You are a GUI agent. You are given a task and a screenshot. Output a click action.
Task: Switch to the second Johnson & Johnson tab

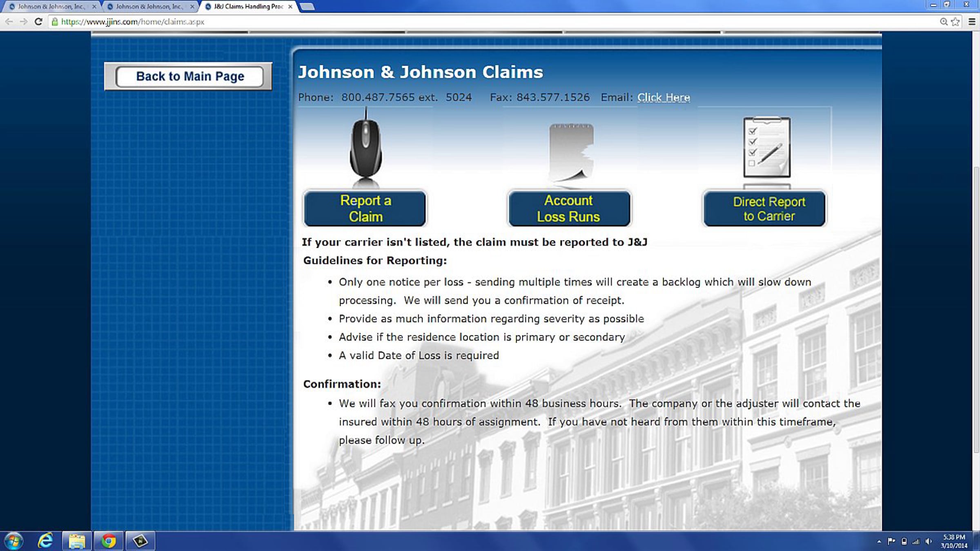[x=149, y=7]
